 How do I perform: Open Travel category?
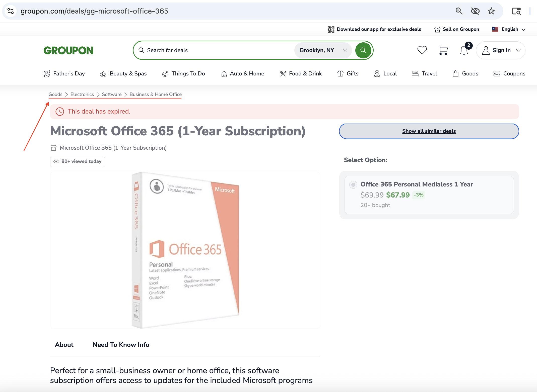[x=425, y=73]
